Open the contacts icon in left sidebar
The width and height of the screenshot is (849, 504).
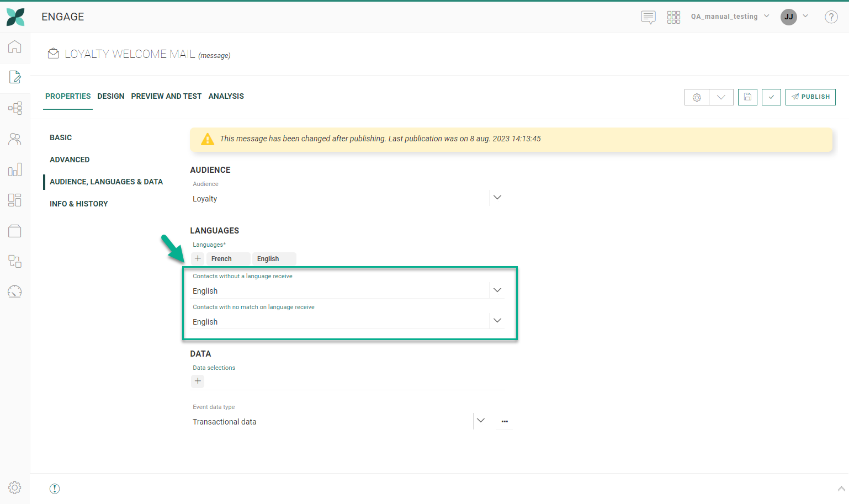click(x=15, y=139)
